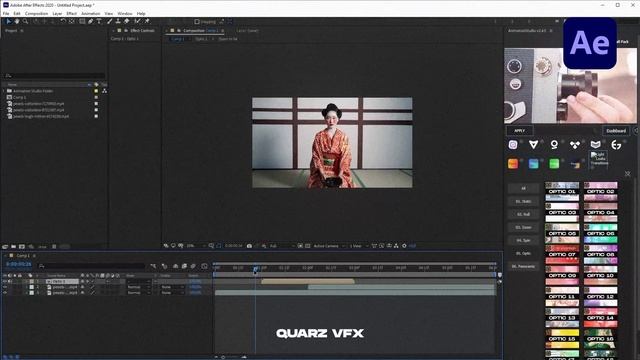Expand layer 1 properties in timeline
640x360 pixels.
click(x=27, y=282)
